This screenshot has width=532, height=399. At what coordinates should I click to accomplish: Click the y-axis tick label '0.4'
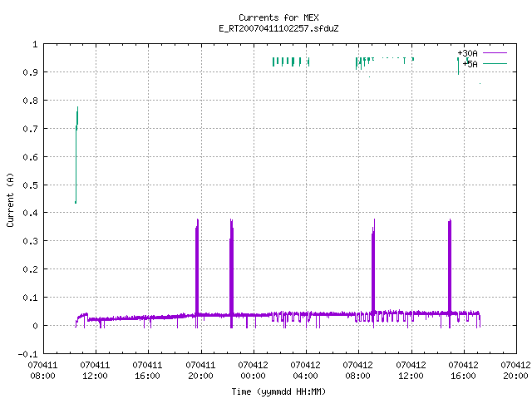point(30,213)
